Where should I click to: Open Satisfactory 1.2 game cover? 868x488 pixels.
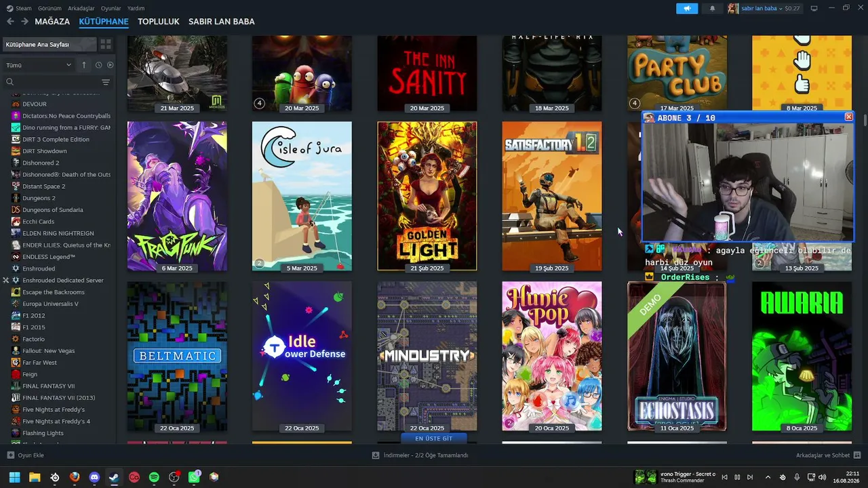pos(552,196)
